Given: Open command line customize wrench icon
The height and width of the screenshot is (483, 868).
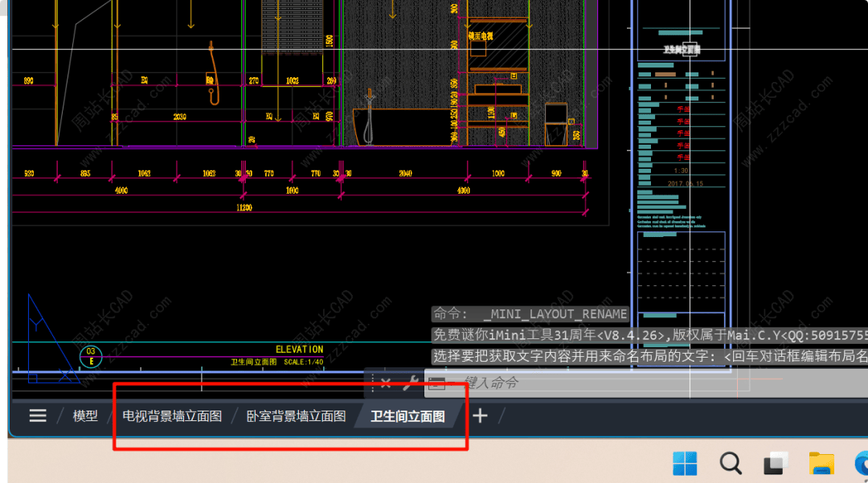Looking at the screenshot, I should click(409, 383).
